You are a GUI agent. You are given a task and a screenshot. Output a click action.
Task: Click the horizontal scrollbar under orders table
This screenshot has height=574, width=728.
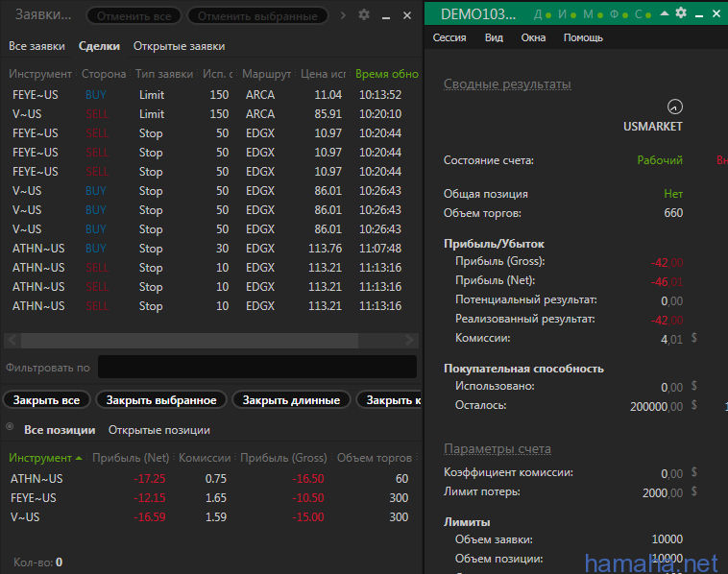192,341
